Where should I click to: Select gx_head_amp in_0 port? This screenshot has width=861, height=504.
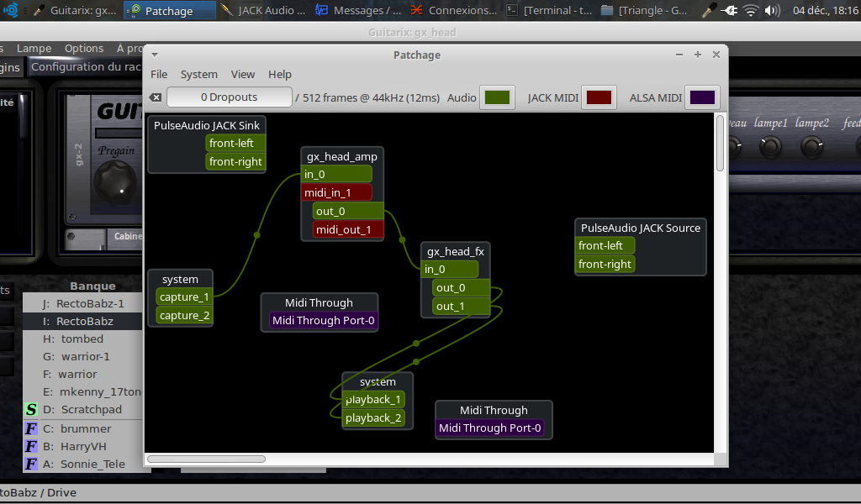pyautogui.click(x=336, y=175)
